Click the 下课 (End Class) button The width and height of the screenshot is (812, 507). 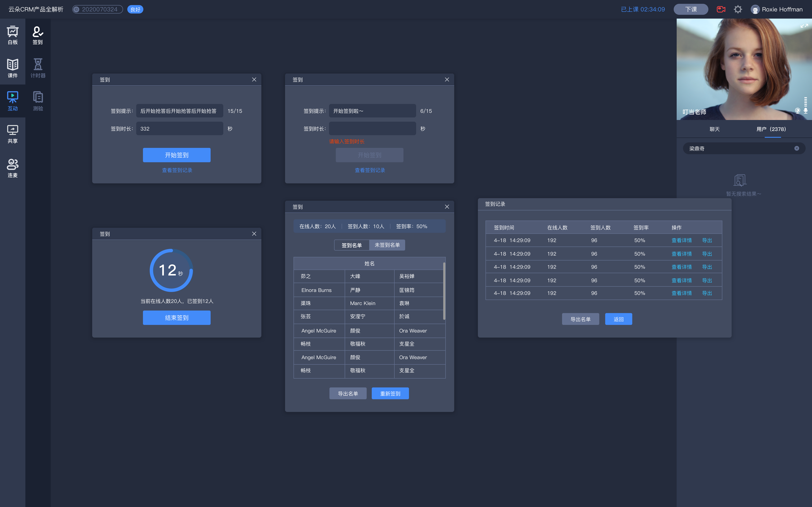point(690,9)
